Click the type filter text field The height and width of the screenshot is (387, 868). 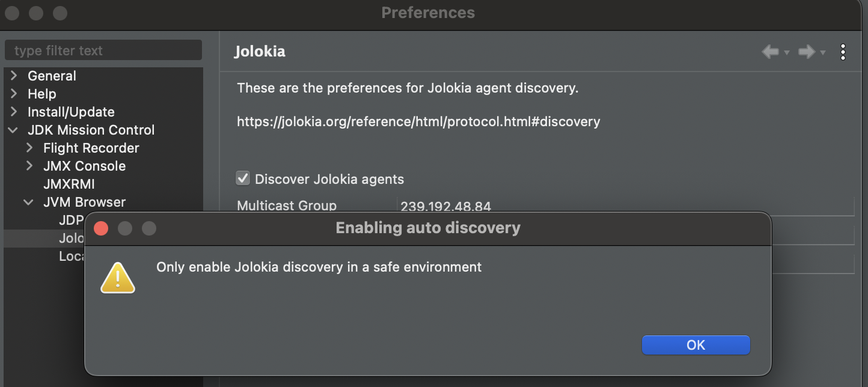pos(103,50)
